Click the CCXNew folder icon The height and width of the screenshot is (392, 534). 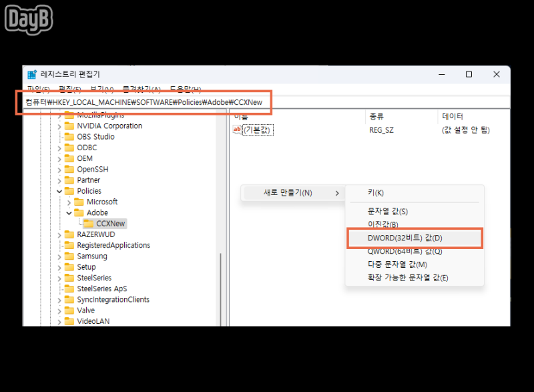(x=89, y=224)
